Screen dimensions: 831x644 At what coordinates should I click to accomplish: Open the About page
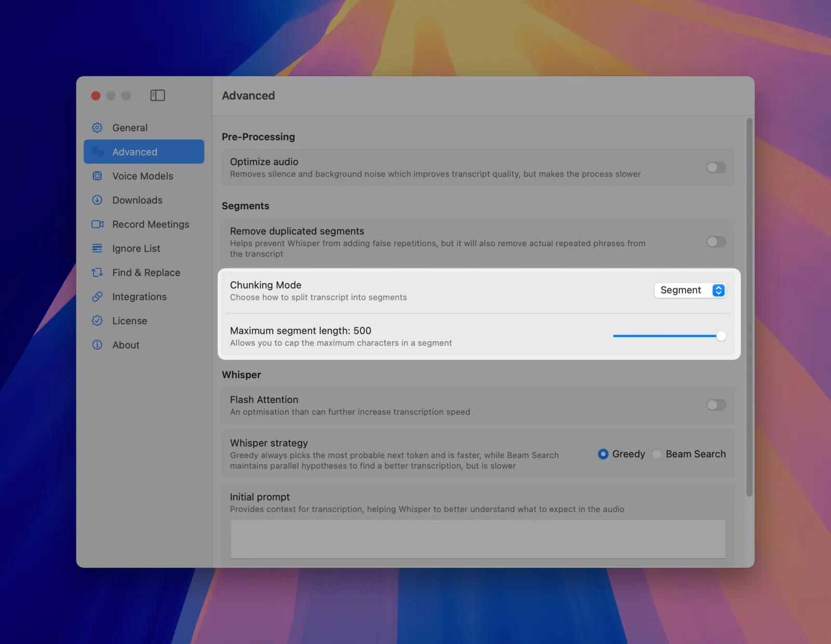tap(144, 345)
